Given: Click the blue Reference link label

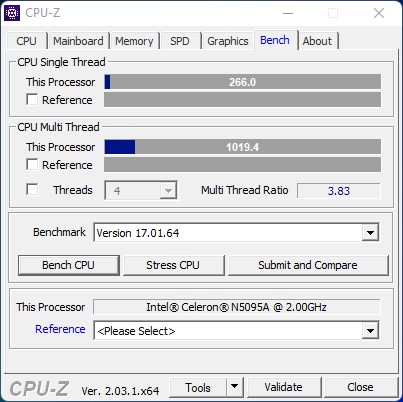Looking at the screenshot, I should click(x=60, y=329).
